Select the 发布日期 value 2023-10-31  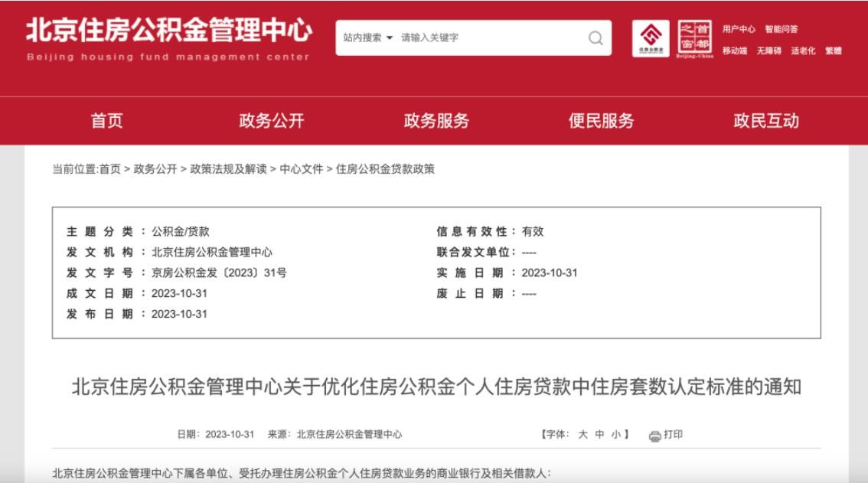click(x=179, y=314)
